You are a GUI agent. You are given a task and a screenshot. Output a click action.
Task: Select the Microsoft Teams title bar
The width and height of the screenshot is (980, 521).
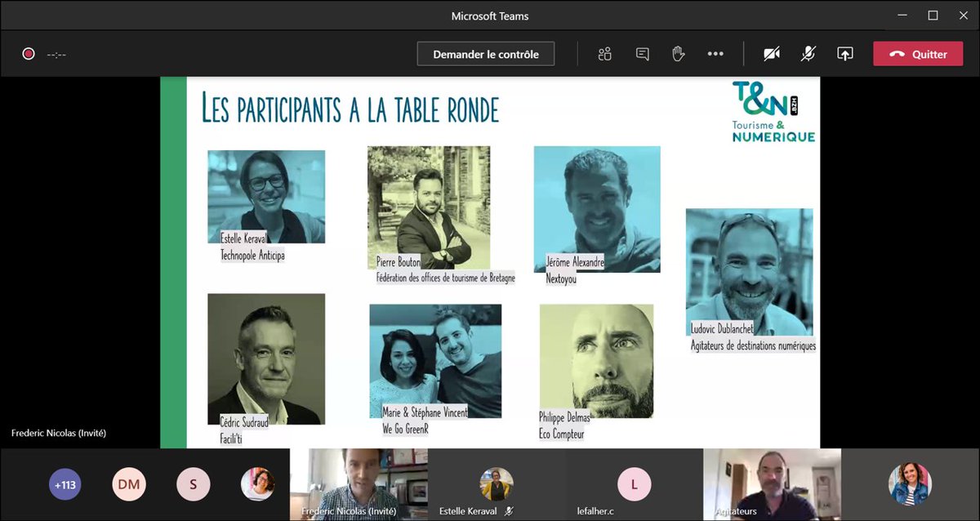(x=488, y=15)
